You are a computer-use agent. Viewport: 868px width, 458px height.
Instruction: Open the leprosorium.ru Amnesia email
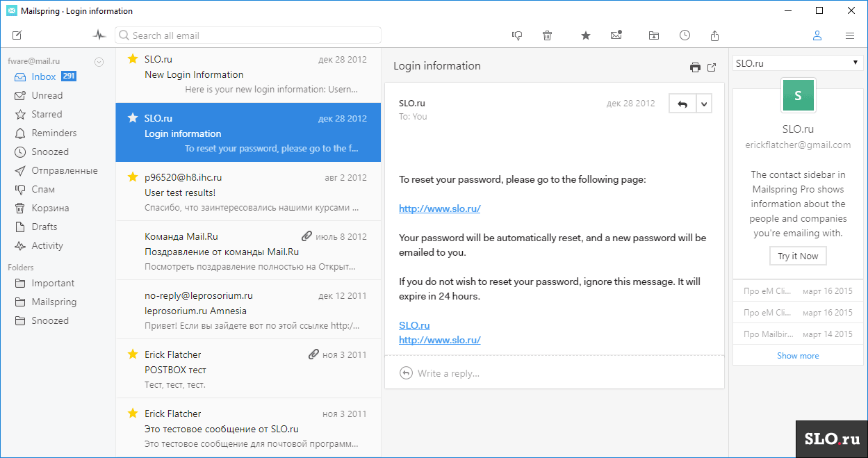(248, 310)
